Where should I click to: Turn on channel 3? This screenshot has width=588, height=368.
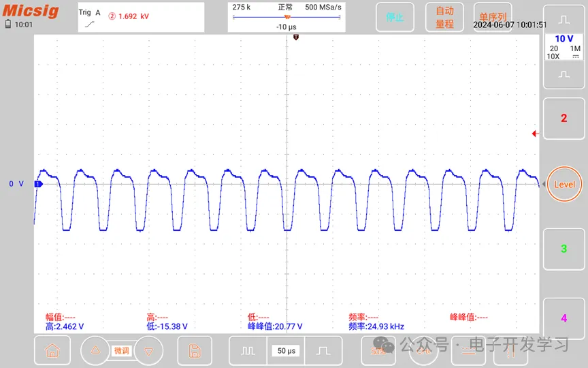pos(563,249)
